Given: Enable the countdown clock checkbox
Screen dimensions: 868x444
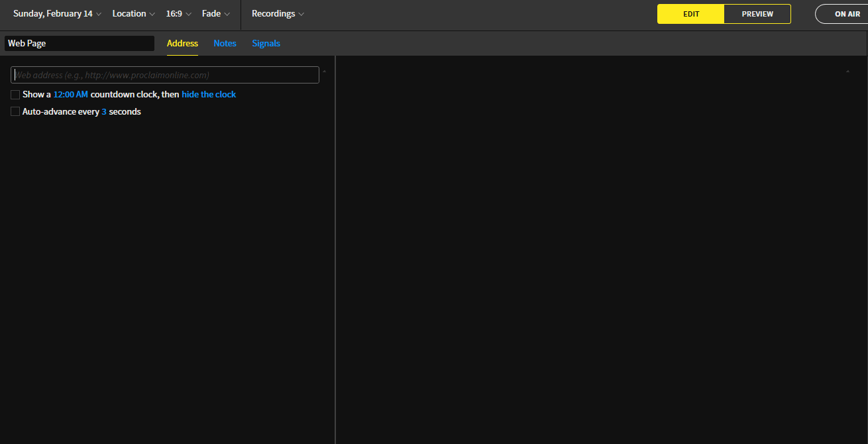Looking at the screenshot, I should pyautogui.click(x=15, y=95).
